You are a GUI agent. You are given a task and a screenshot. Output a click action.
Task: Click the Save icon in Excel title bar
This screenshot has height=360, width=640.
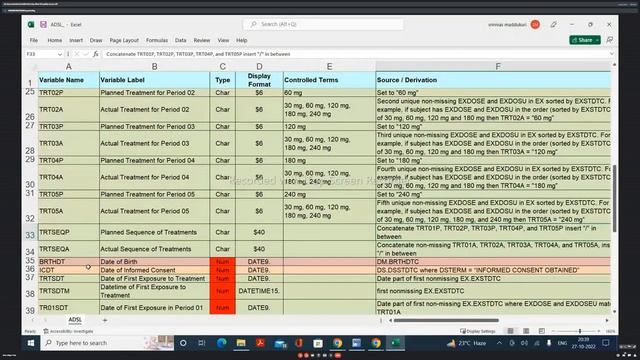pyautogui.click(x=43, y=24)
